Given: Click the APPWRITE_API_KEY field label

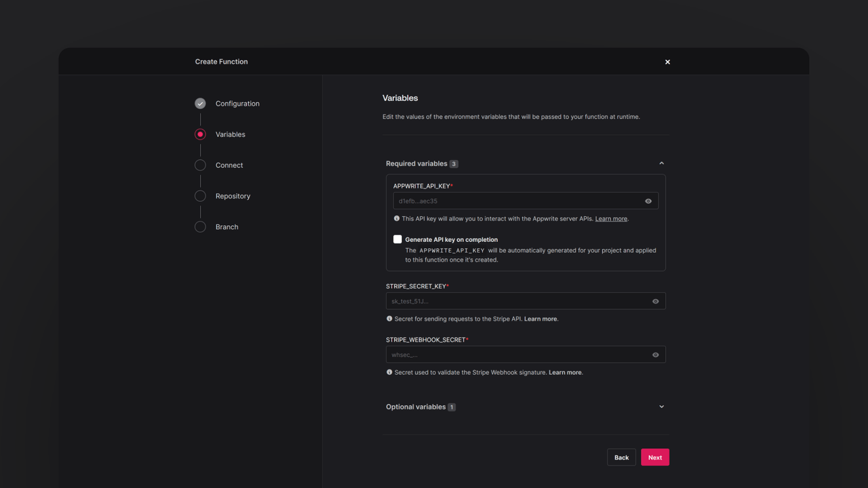Looking at the screenshot, I should pyautogui.click(x=422, y=186).
